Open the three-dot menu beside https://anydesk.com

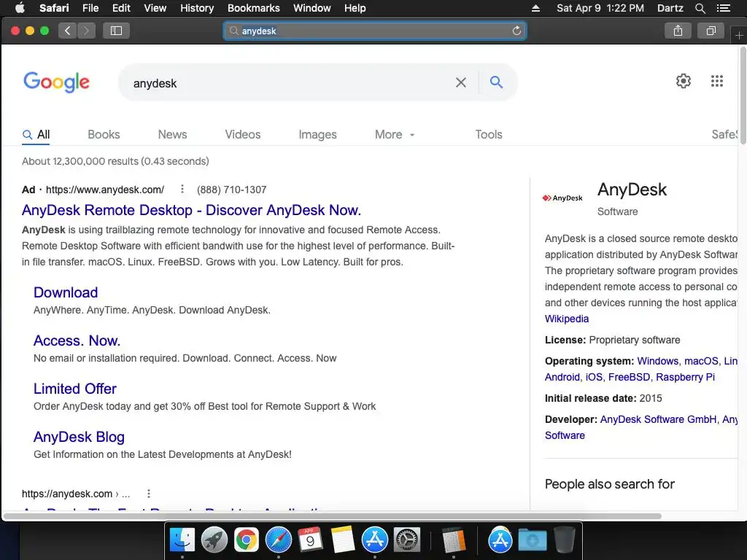click(149, 494)
